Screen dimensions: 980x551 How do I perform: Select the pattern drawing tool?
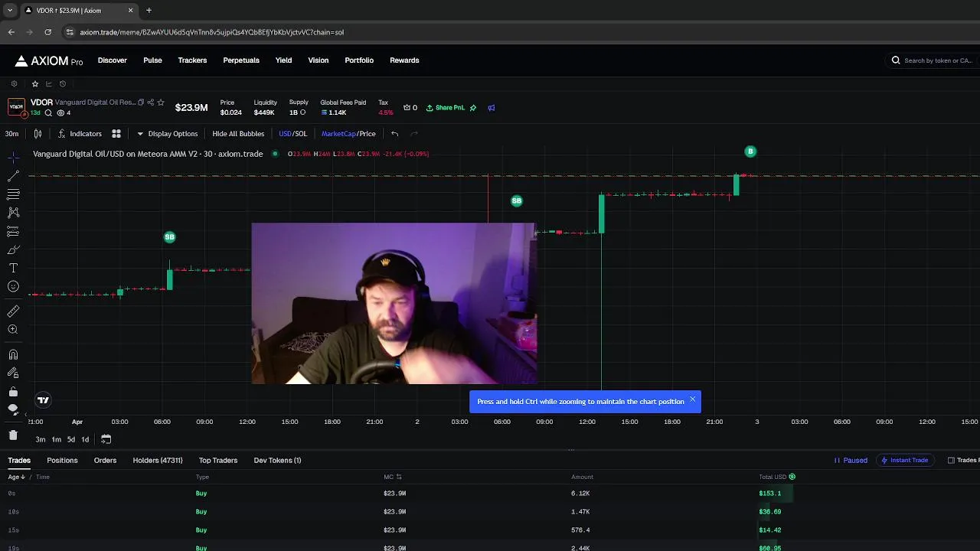(13, 213)
